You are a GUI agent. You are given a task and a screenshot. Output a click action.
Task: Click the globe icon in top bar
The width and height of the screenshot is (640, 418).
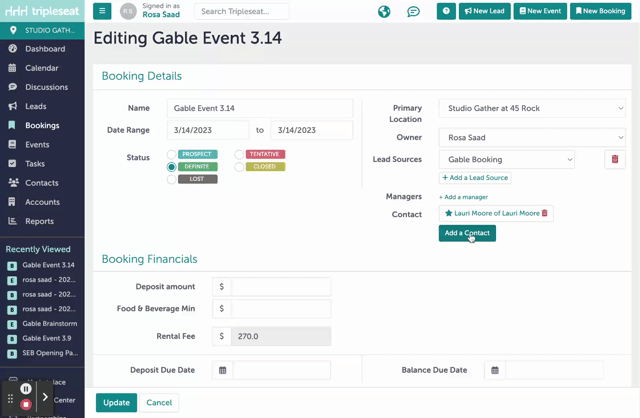click(384, 12)
